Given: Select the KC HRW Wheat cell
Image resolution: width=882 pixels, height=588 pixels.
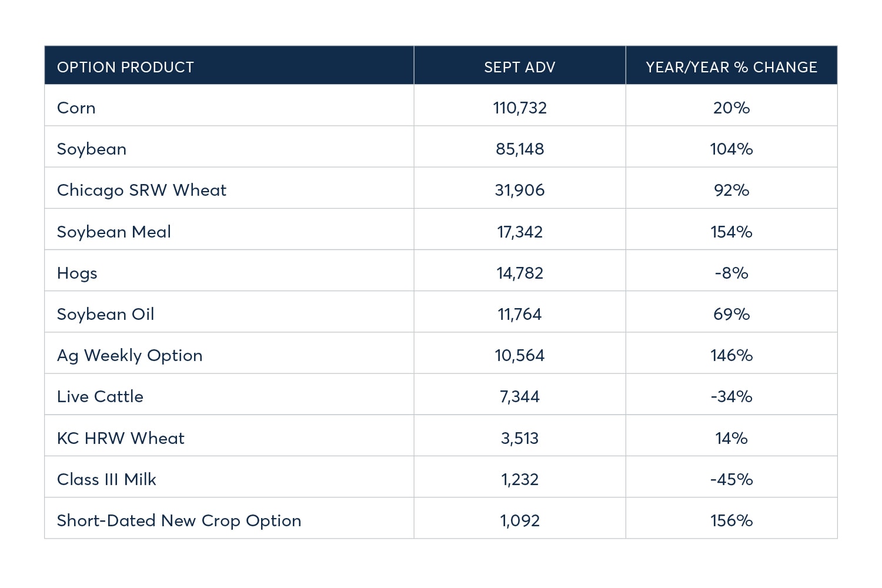Looking at the screenshot, I should [x=121, y=438].
